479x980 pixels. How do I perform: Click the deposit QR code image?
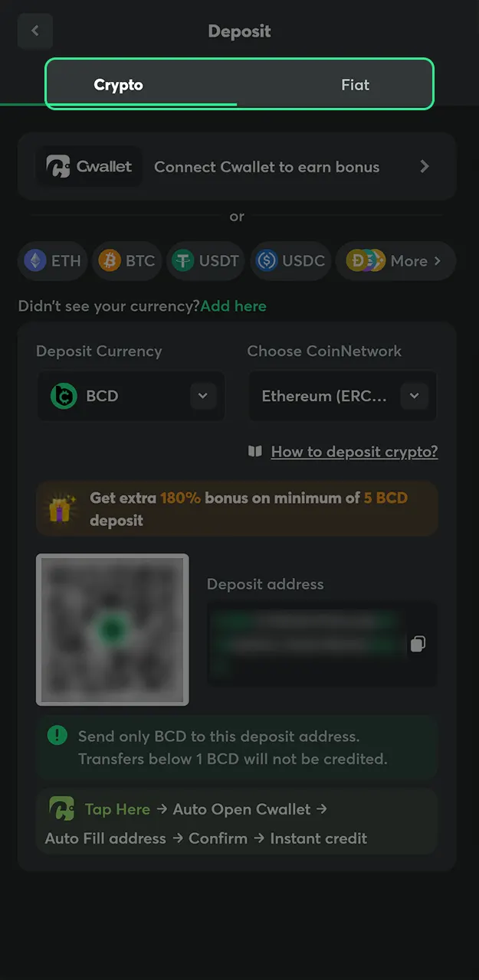click(112, 629)
